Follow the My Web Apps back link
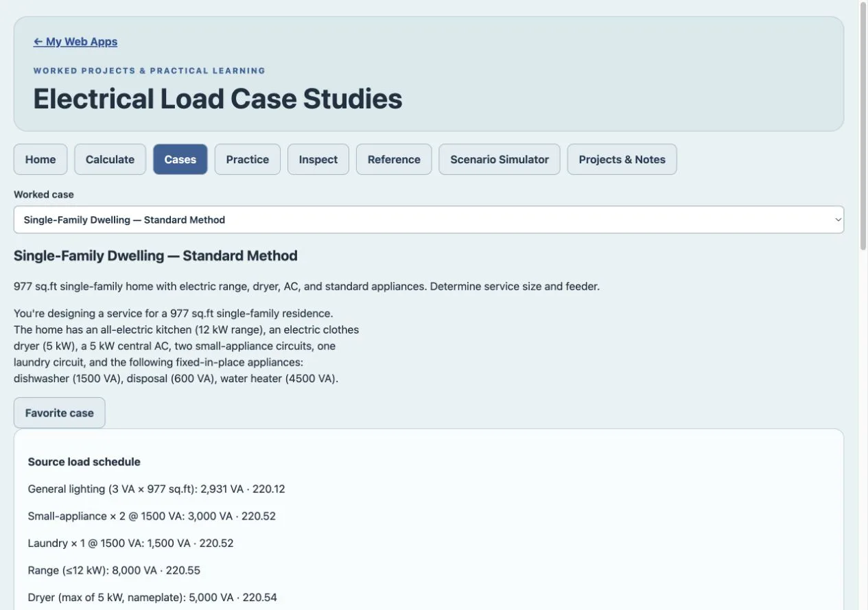This screenshot has height=610, width=868. tap(75, 42)
